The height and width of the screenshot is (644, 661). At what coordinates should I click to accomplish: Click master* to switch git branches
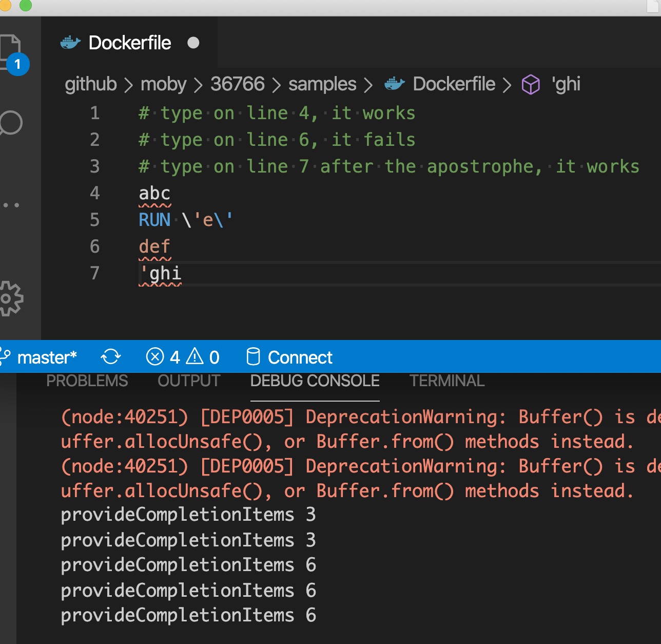pos(46,357)
